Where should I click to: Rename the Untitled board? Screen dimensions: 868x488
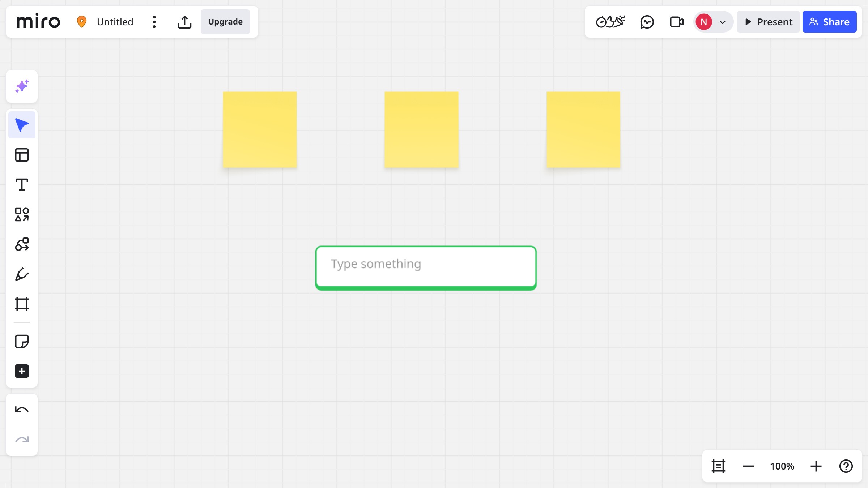114,22
